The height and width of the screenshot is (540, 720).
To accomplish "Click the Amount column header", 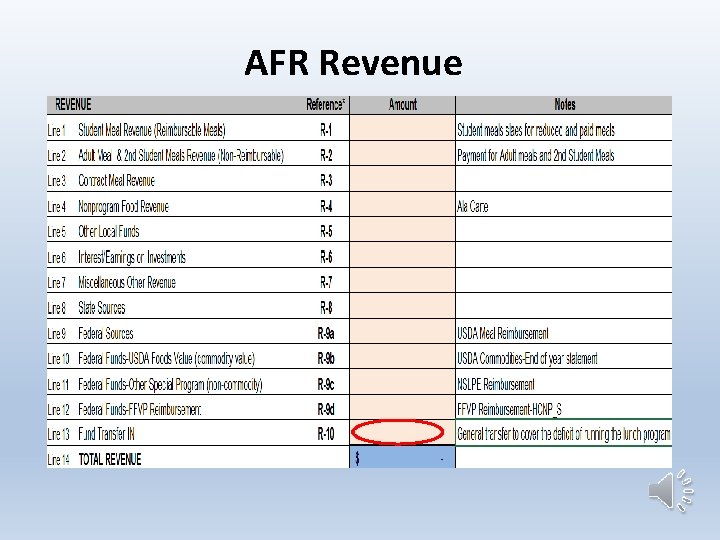I will point(403,105).
